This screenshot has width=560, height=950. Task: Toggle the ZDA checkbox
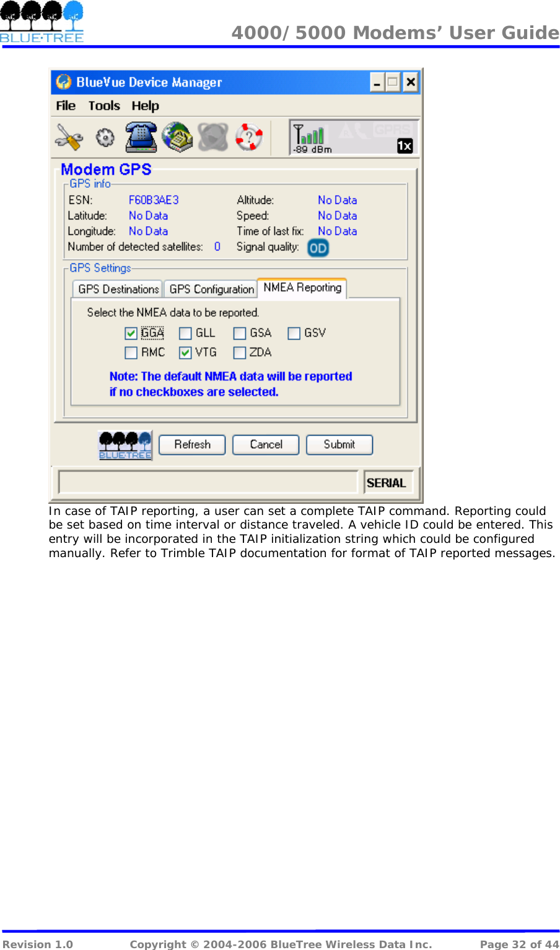tap(239, 353)
